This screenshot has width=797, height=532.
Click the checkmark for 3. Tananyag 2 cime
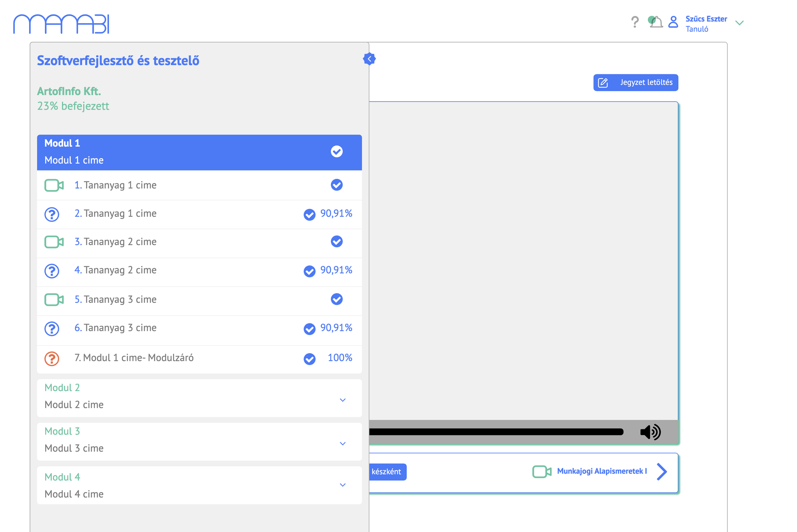(337, 242)
